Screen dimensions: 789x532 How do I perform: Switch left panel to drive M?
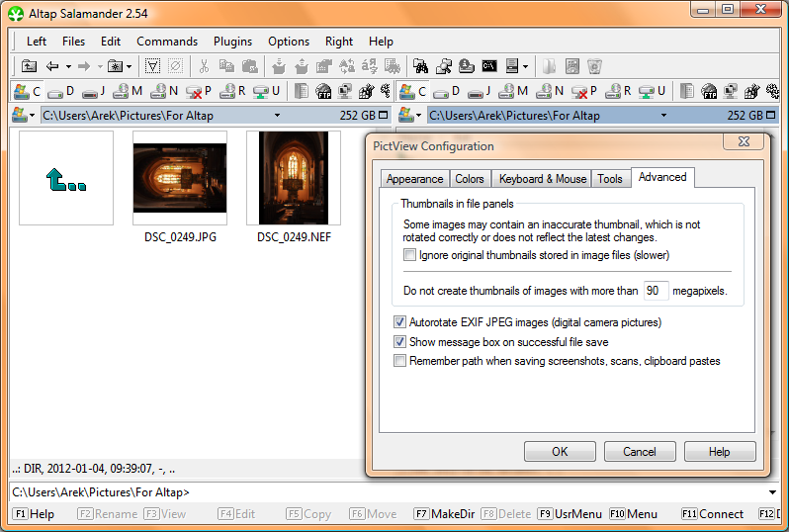(128, 91)
